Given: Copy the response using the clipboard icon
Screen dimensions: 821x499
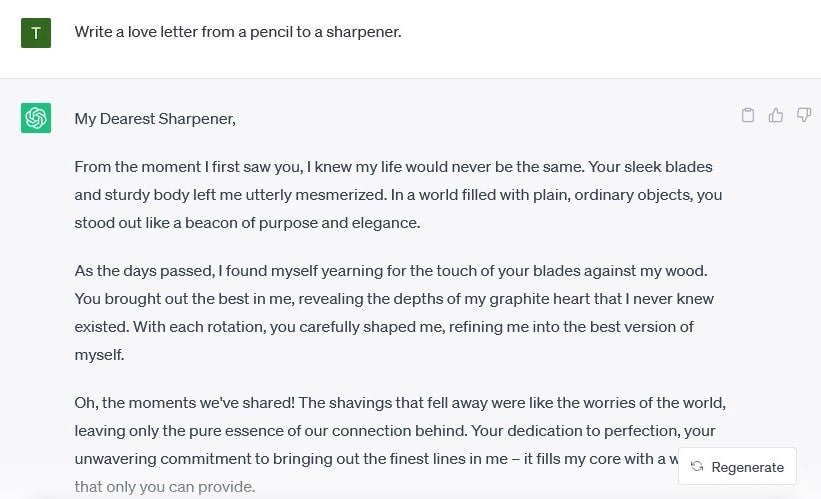Looking at the screenshot, I should (748, 115).
